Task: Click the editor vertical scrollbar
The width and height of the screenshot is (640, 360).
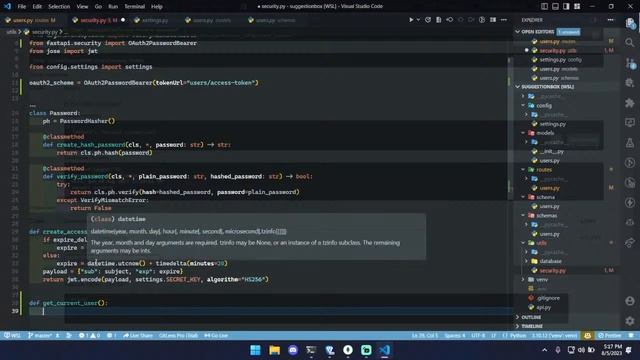Action: click(510, 129)
